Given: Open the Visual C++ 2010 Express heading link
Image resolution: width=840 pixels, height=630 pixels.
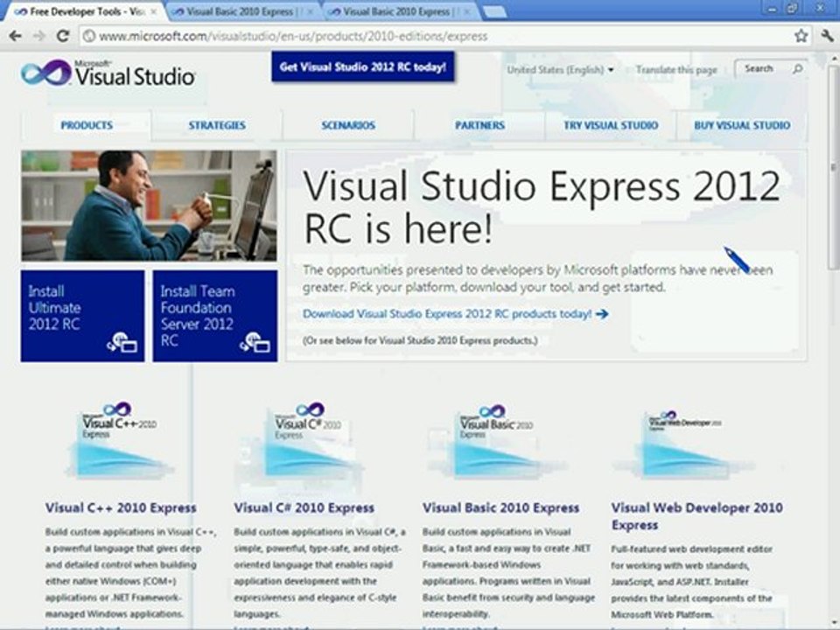Looking at the screenshot, I should 121,507.
